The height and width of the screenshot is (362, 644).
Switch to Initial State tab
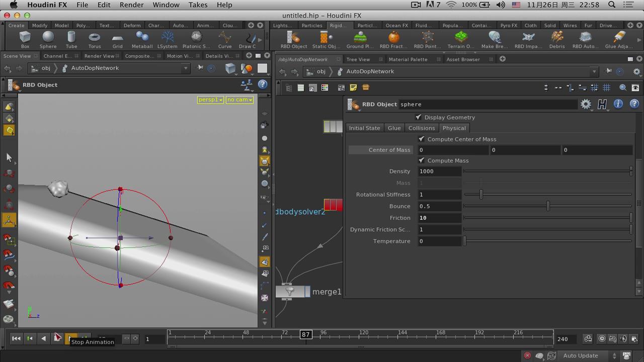click(364, 128)
